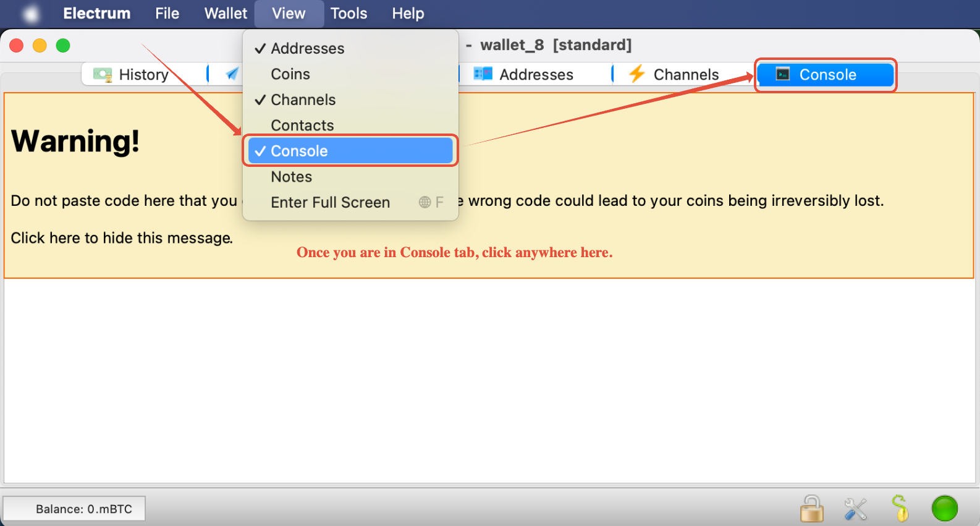980x526 pixels.
Task: Enable Notes tab from View menu
Action: point(350,177)
